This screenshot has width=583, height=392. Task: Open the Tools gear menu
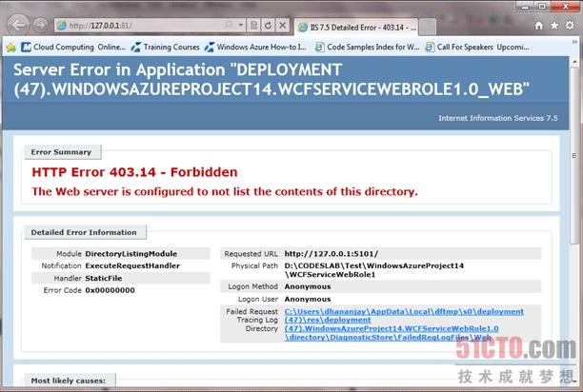coord(570,26)
